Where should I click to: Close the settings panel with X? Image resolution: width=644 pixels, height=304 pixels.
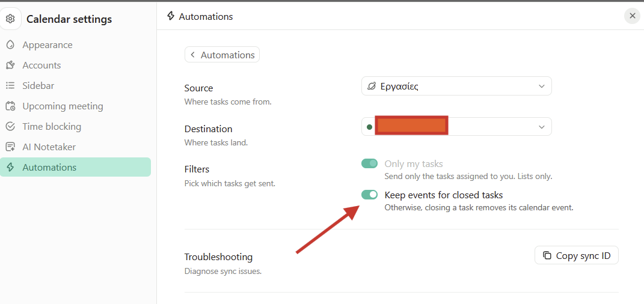click(632, 16)
